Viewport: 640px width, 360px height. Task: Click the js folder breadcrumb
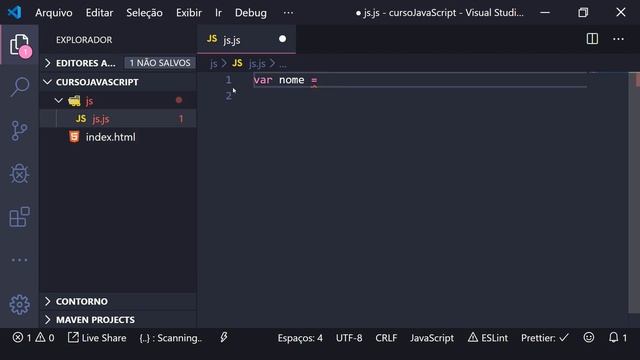213,64
